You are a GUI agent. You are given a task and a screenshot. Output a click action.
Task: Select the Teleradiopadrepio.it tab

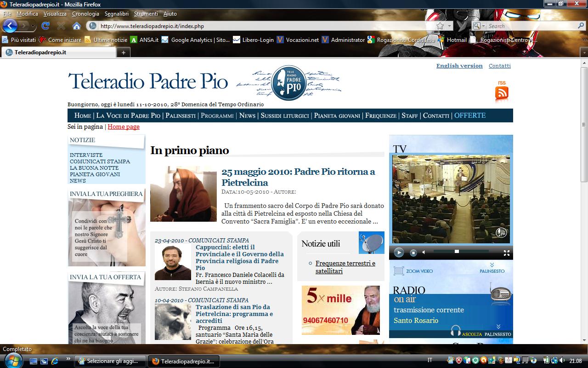click(59, 52)
